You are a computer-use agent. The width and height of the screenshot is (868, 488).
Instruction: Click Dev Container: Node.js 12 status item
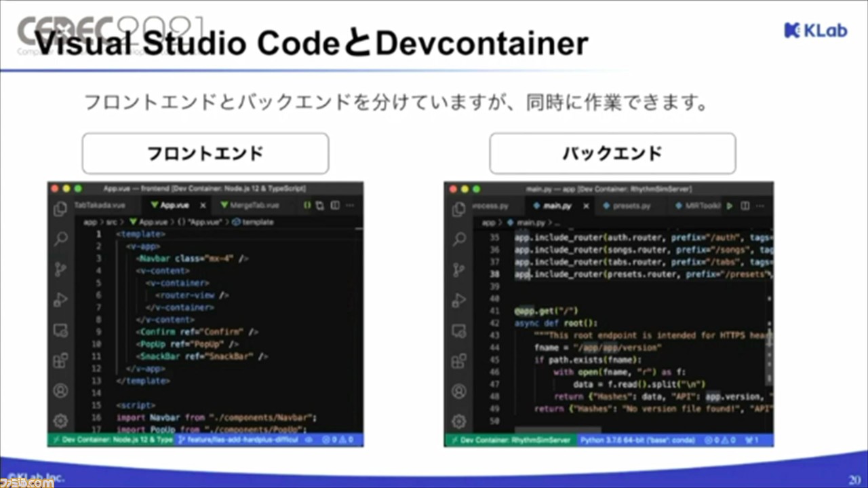click(112, 440)
